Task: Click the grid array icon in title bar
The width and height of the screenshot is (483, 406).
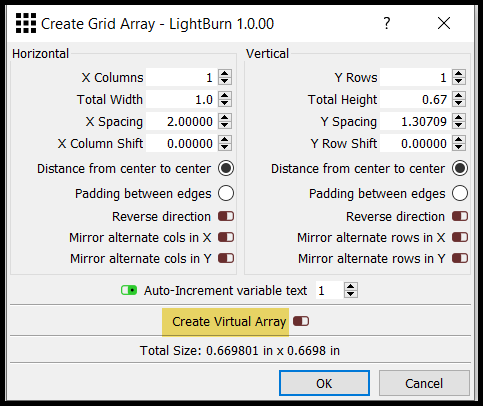Action: point(26,23)
